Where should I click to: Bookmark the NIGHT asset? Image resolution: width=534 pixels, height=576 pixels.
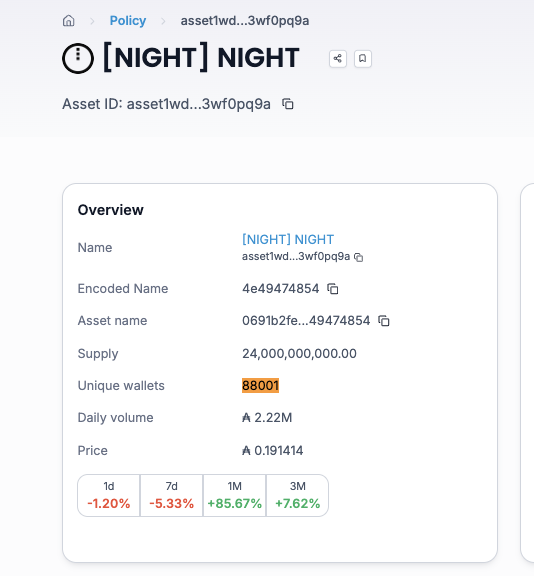coord(362,58)
